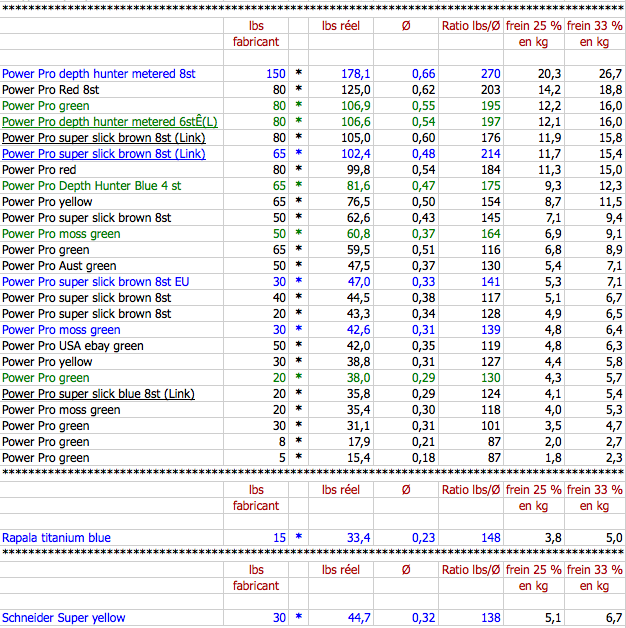This screenshot has width=626, height=628.
Task: Open the Power Pro super slick blue 8st link
Action: click(98, 394)
